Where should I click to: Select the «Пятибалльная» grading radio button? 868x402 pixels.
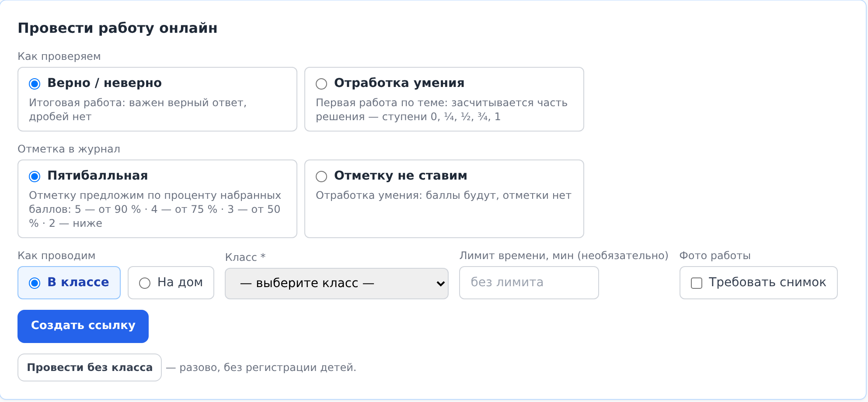pos(35,176)
